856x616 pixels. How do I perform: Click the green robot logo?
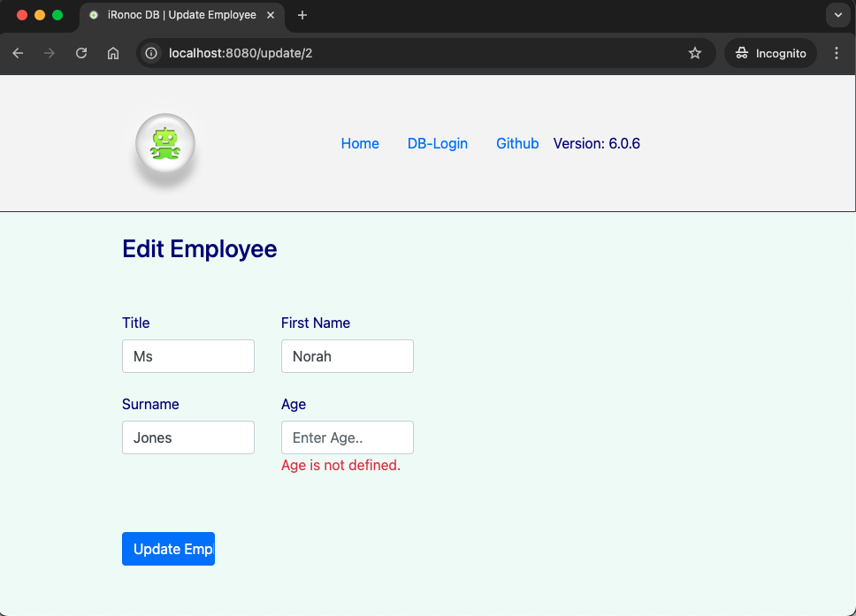(x=165, y=144)
